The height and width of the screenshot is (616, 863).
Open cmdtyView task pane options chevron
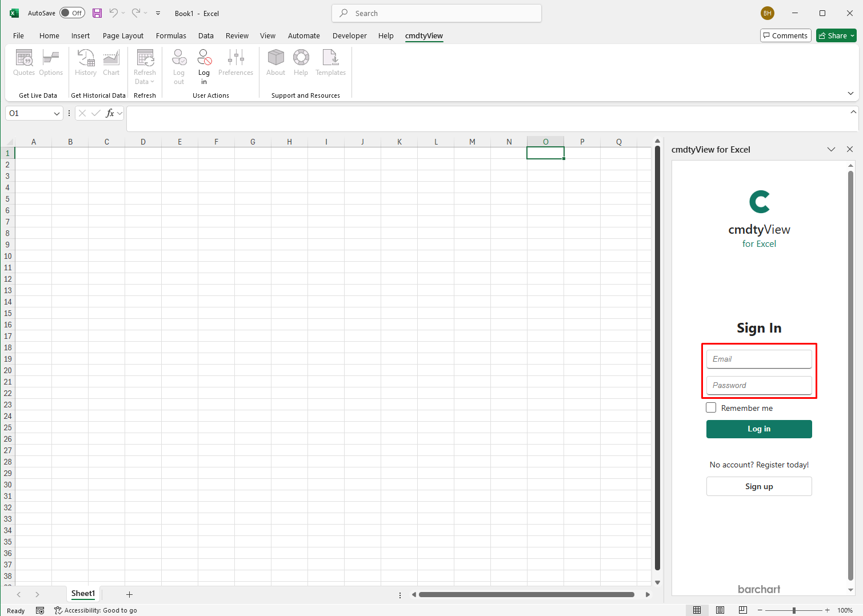coord(831,149)
